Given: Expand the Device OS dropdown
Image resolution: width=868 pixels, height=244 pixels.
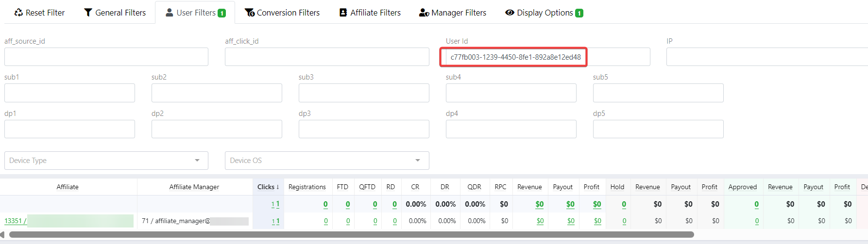Looking at the screenshot, I should (x=326, y=161).
